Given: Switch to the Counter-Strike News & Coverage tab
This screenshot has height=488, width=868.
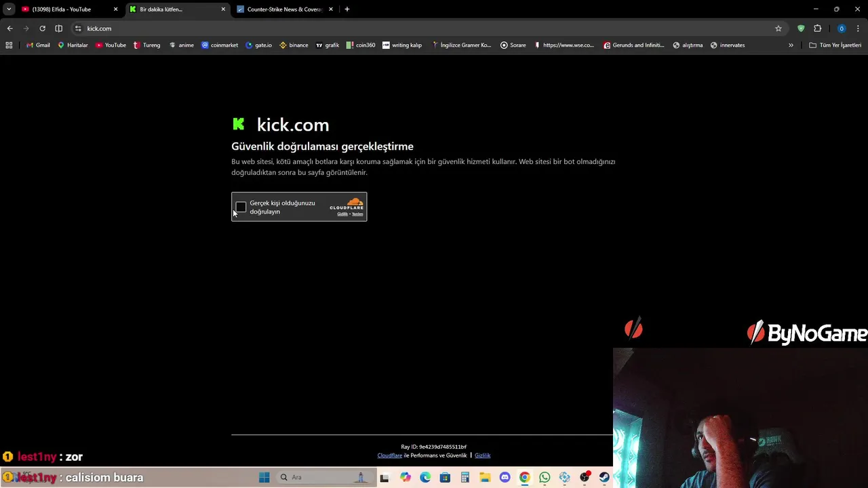Looking at the screenshot, I should [284, 9].
